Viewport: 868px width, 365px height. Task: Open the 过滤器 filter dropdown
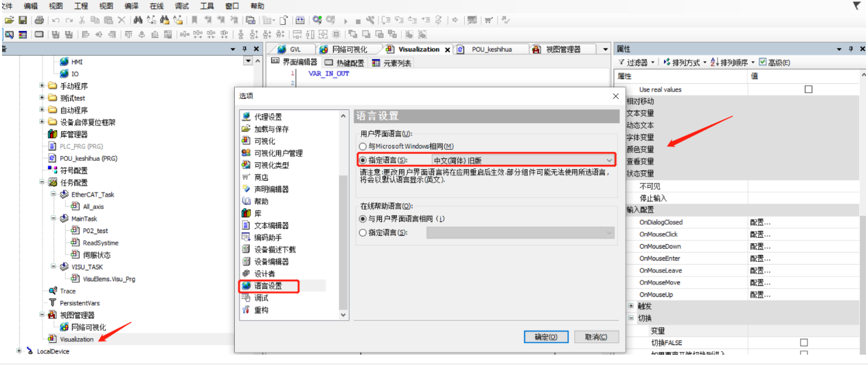pyautogui.click(x=637, y=63)
